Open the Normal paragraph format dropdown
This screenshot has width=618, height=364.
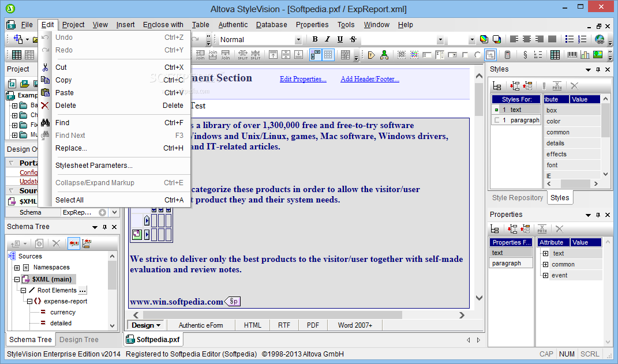click(x=298, y=39)
